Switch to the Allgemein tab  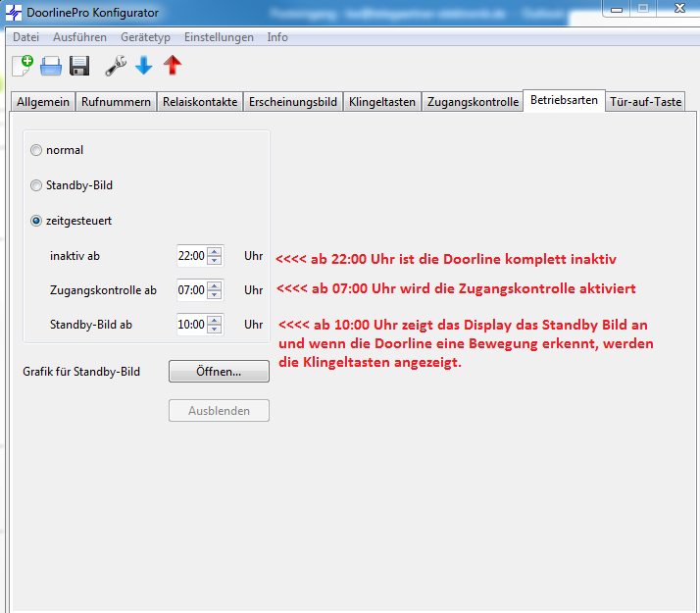click(43, 102)
